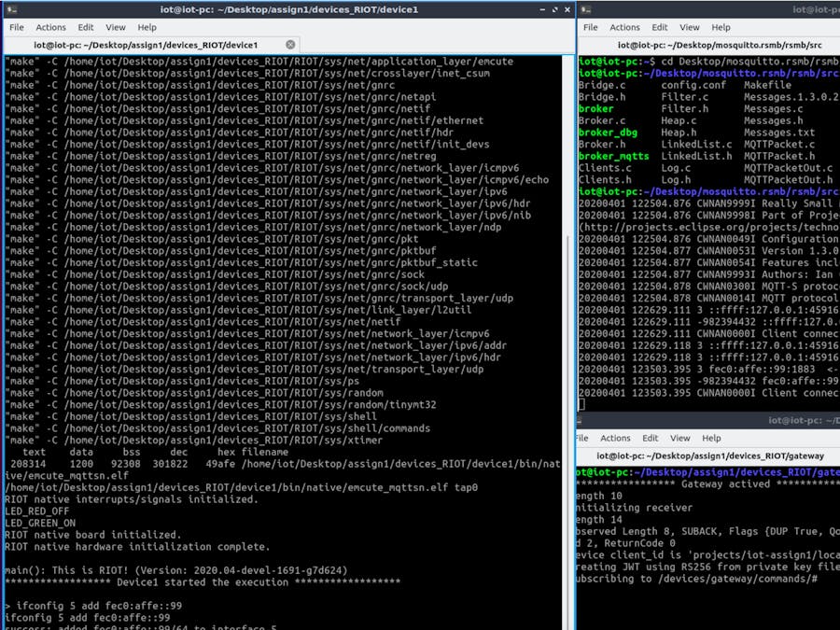Click 'main(): This is RIOT!' version line
The height and width of the screenshot is (630, 840).
(x=176, y=570)
